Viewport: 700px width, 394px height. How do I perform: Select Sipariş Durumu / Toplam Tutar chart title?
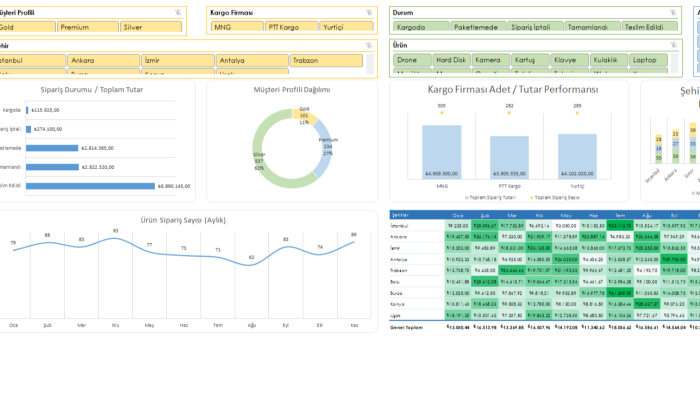(92, 90)
